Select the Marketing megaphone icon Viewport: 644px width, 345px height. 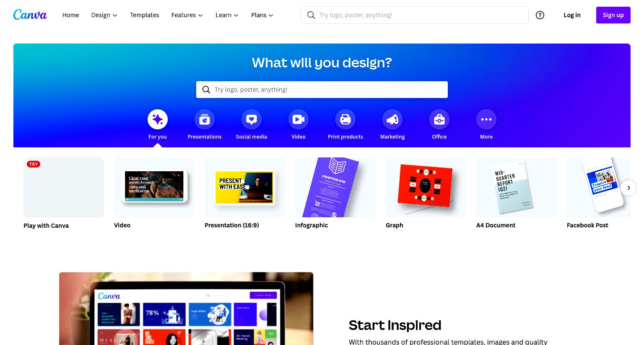(x=392, y=120)
